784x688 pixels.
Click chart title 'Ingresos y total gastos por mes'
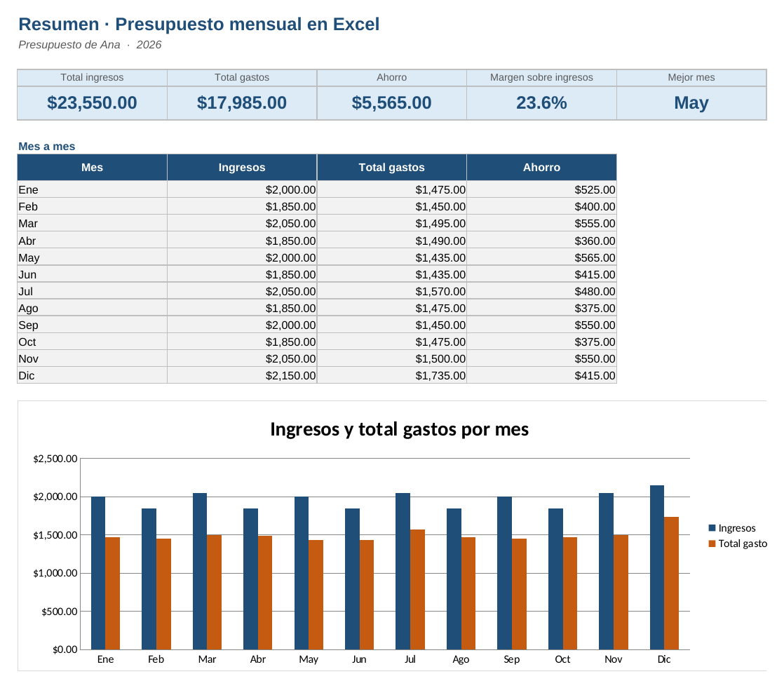click(399, 429)
